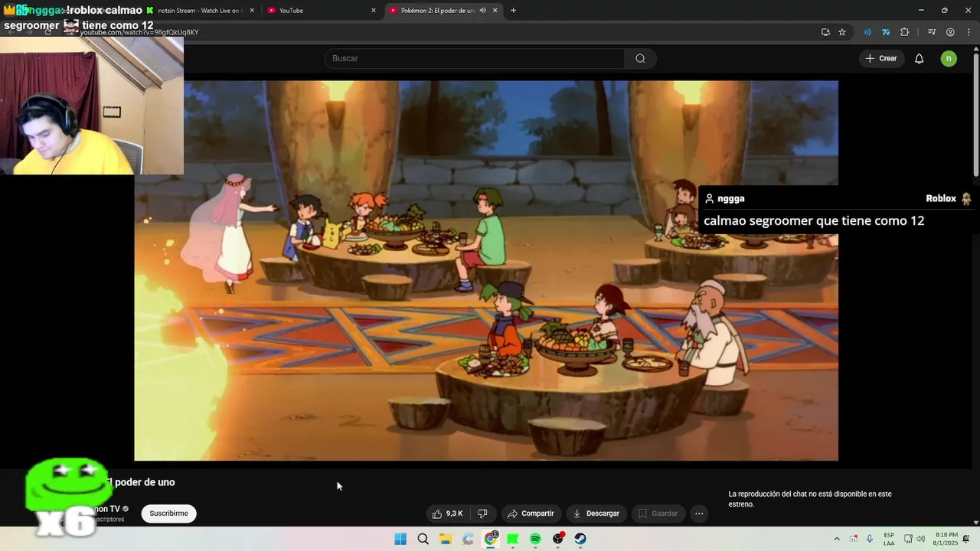980x551 pixels.
Task: Click the microphone tray icon
Action: [x=870, y=539]
